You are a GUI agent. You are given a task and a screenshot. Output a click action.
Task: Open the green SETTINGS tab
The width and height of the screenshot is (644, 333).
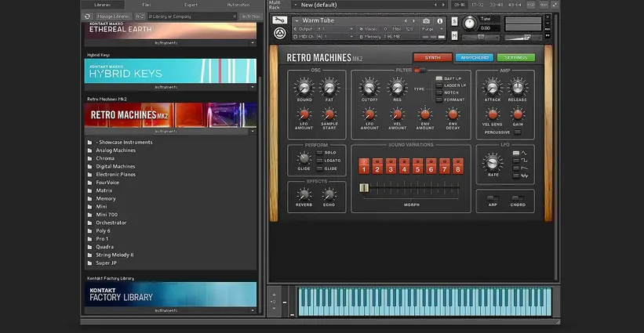(516, 57)
